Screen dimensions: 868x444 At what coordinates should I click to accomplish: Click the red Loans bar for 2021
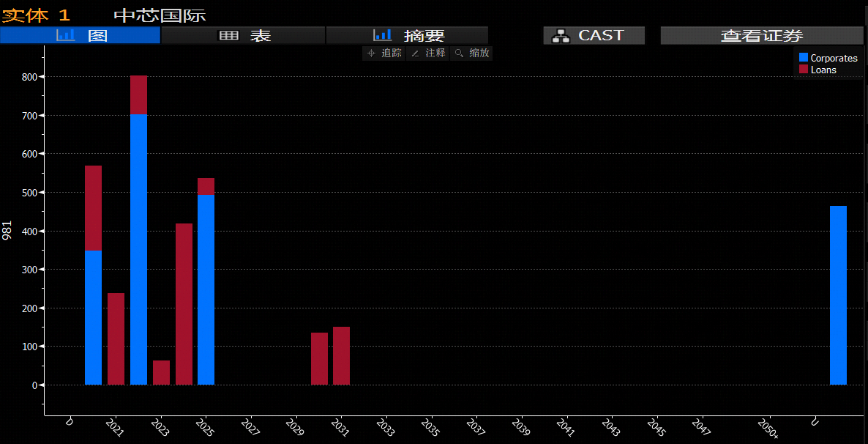(x=116, y=338)
